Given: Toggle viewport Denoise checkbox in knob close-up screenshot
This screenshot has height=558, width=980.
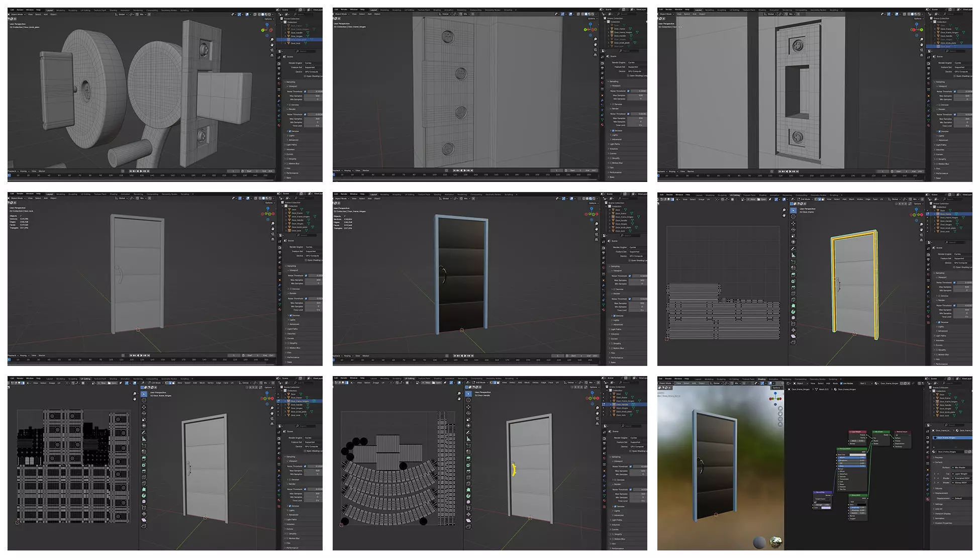Looking at the screenshot, I should [x=290, y=105].
